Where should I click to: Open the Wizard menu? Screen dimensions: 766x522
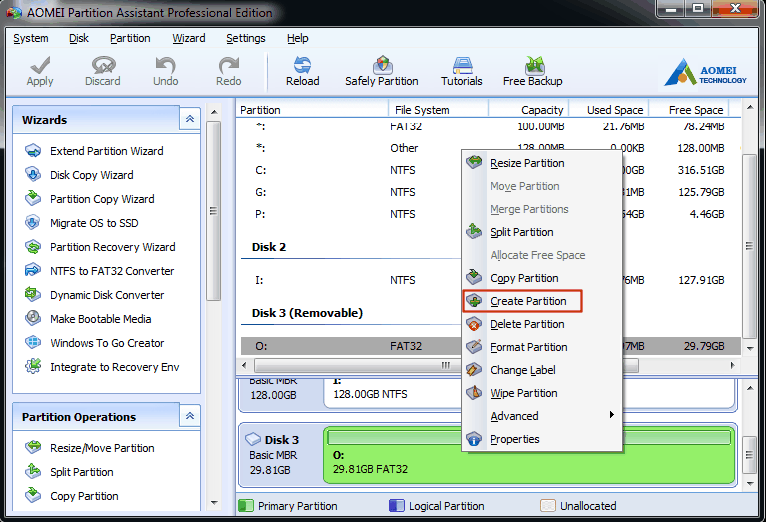189,38
